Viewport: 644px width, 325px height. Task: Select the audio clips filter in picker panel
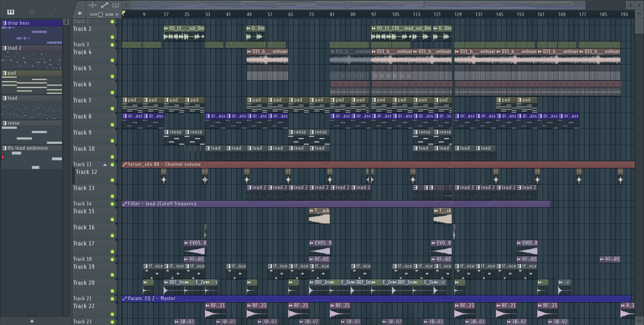pos(32,12)
